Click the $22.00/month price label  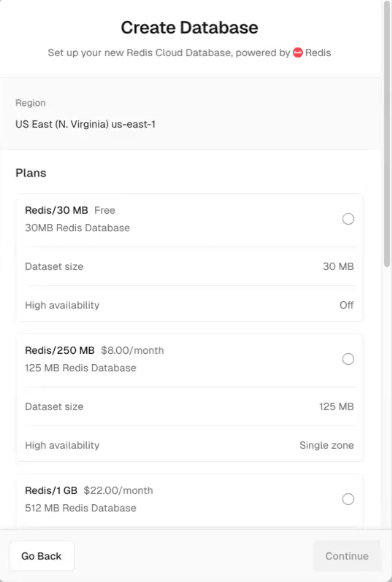tap(118, 490)
